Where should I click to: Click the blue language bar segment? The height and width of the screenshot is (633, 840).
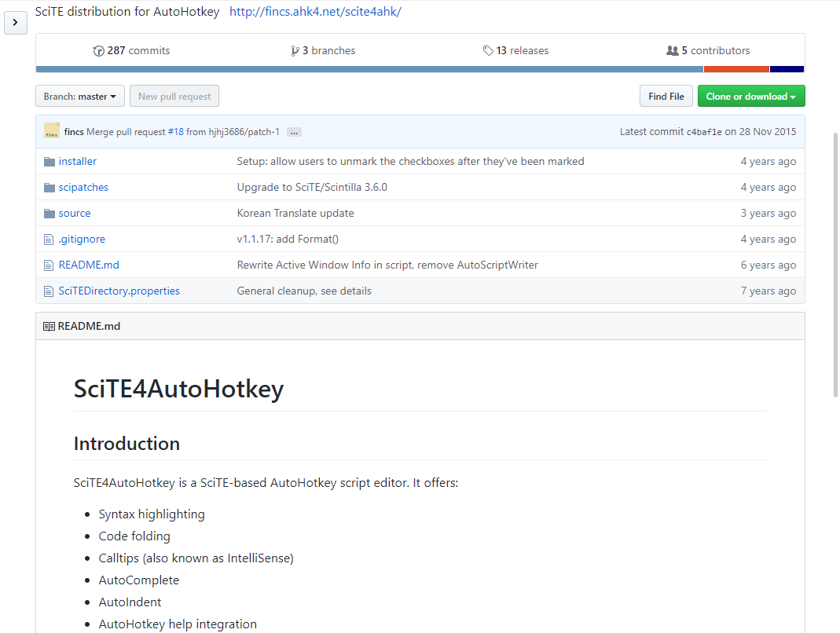[369, 69]
